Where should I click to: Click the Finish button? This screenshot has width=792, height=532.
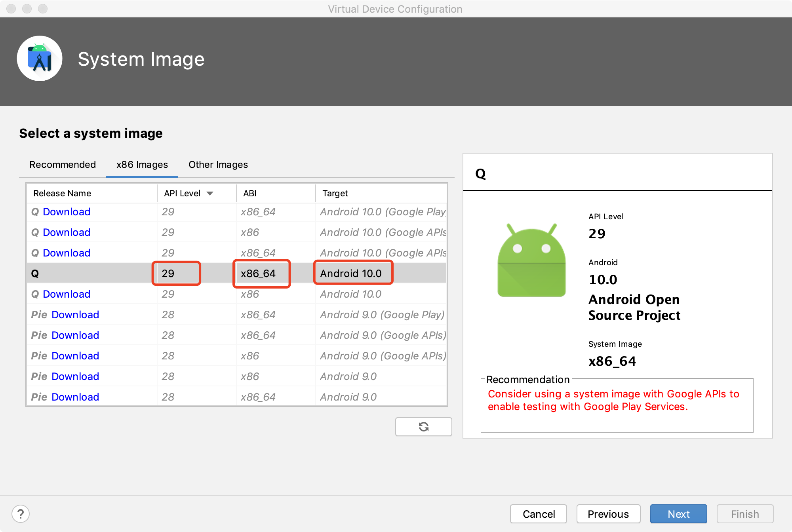[745, 514]
